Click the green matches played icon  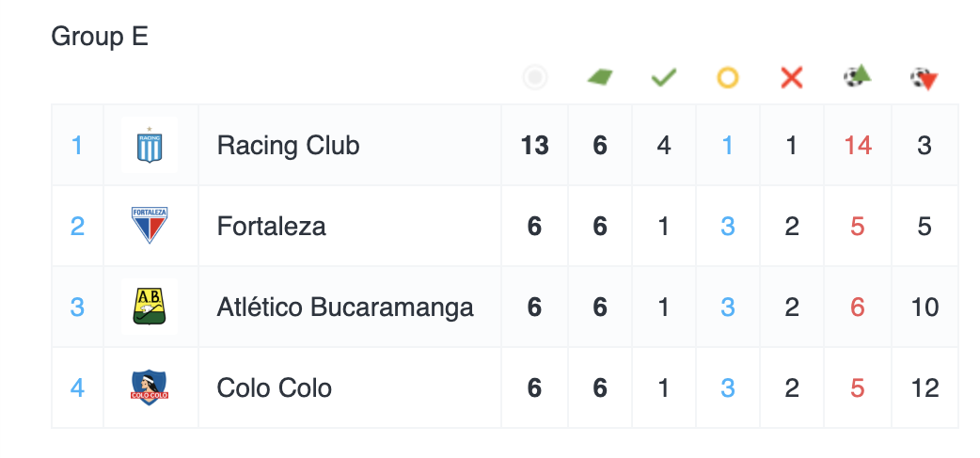[600, 77]
